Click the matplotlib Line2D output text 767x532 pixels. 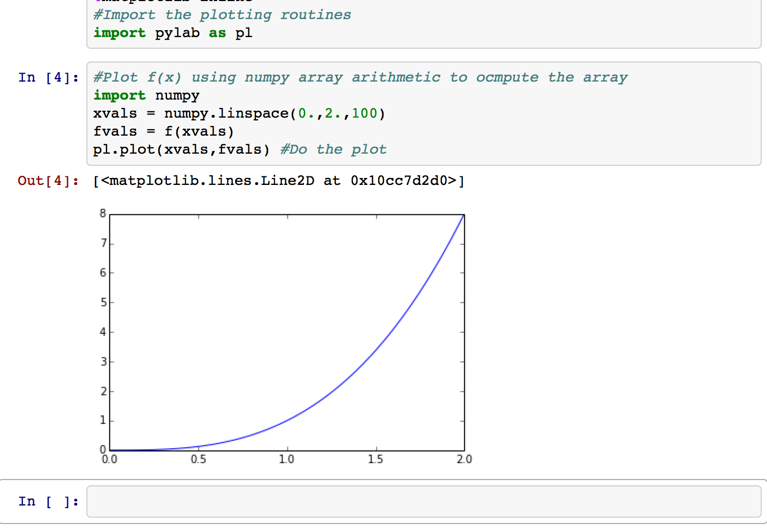(x=279, y=181)
